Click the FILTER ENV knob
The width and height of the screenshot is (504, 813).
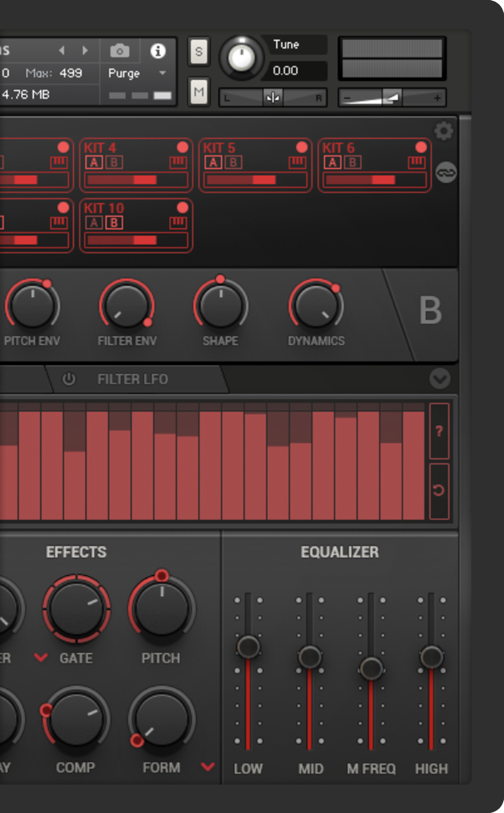[x=127, y=306]
